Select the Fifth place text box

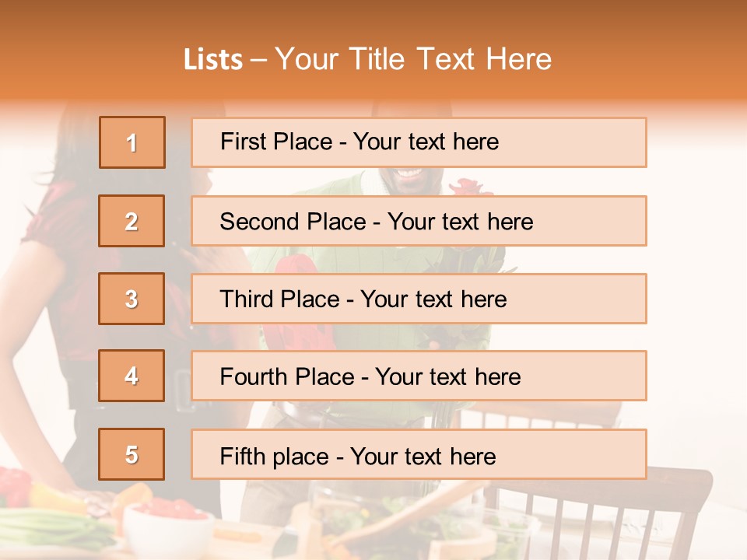click(419, 454)
